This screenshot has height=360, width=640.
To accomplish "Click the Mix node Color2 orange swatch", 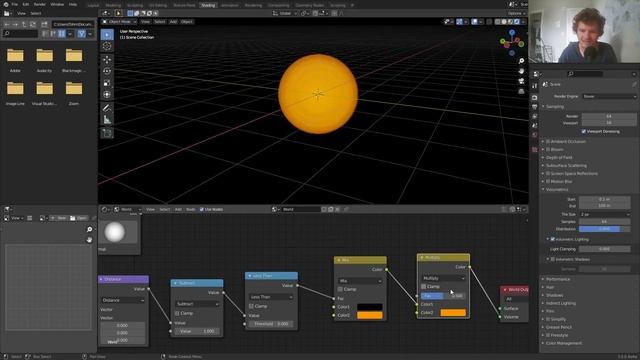I will pos(370,315).
